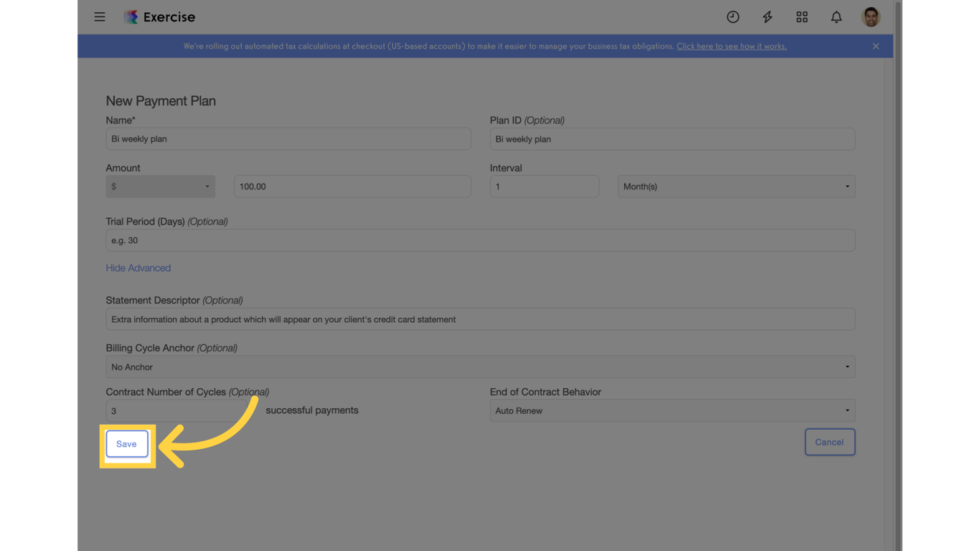980x551 pixels.
Task: Click the Exercise logo icon
Action: pos(131,17)
